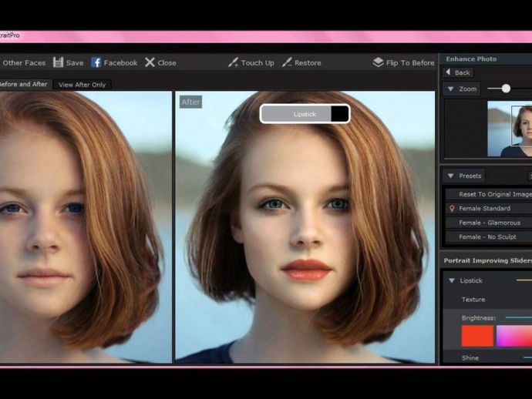
Task: Open Other Faces in the toolbar
Action: [x=24, y=62]
